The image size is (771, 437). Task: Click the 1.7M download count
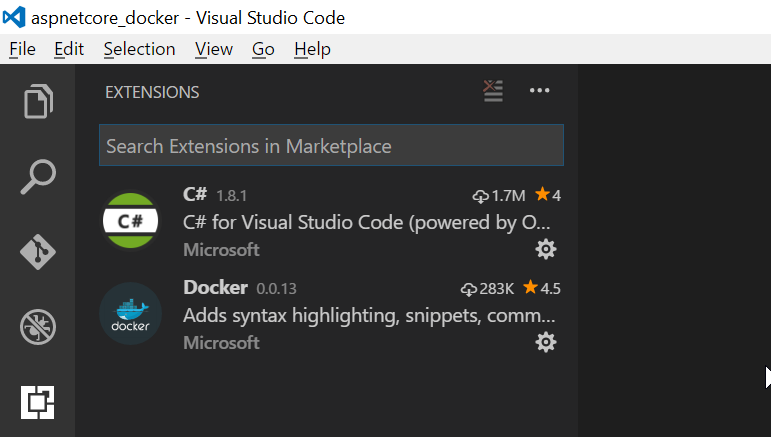tap(499, 196)
